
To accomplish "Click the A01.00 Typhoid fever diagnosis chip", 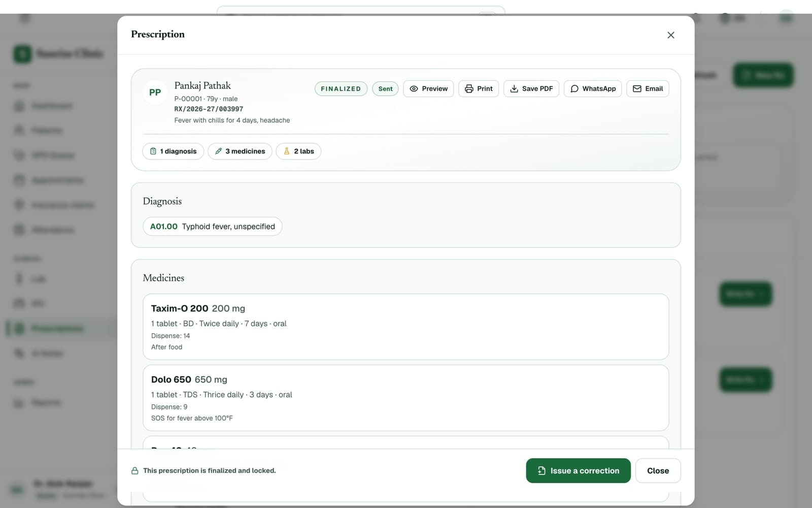I will 213,227.
